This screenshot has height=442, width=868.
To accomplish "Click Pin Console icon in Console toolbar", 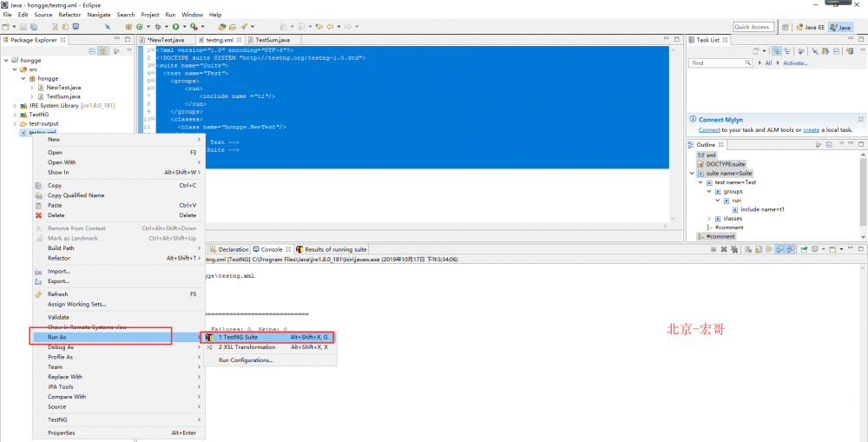I will [804, 249].
